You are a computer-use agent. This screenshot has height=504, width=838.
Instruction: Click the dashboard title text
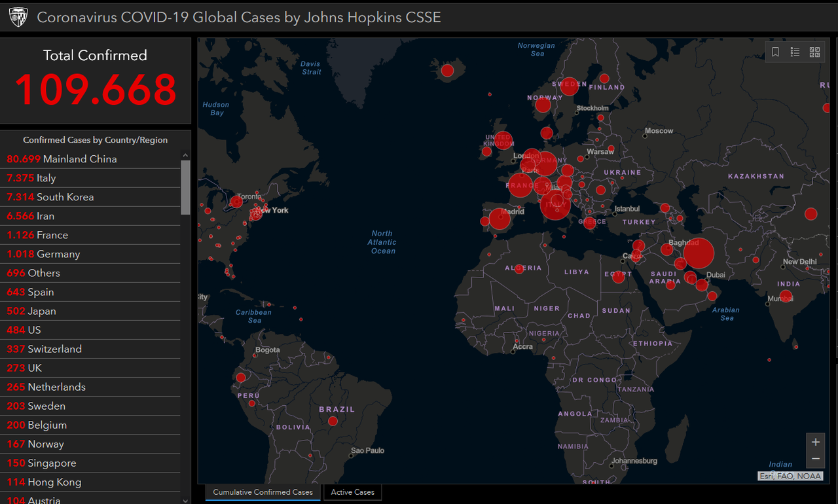(239, 18)
